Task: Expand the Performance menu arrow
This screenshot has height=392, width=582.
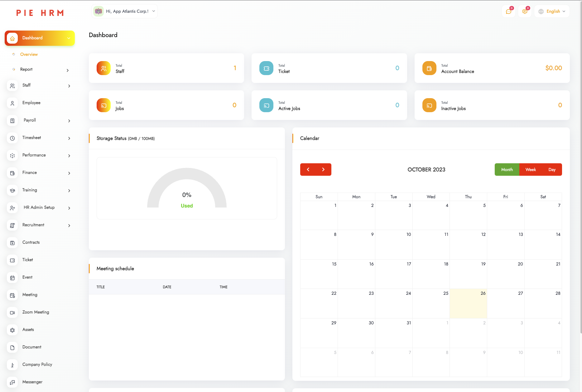Action: point(69,156)
